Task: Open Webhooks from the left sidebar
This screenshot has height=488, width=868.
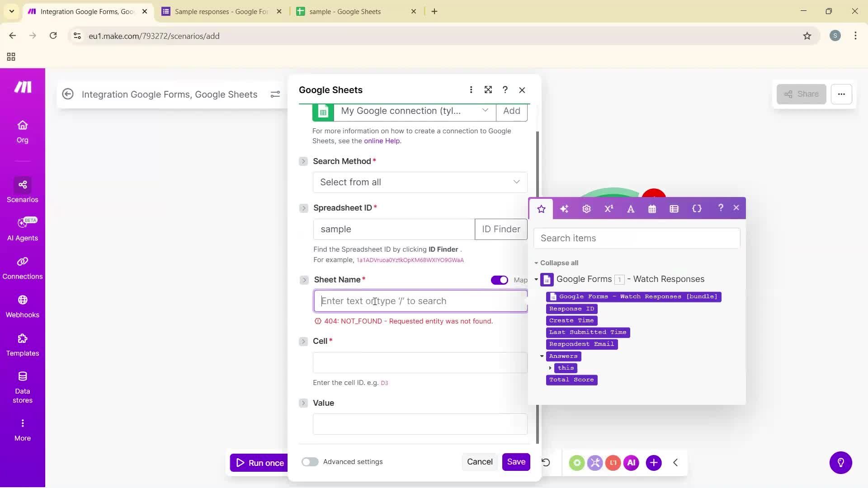Action: (23, 306)
